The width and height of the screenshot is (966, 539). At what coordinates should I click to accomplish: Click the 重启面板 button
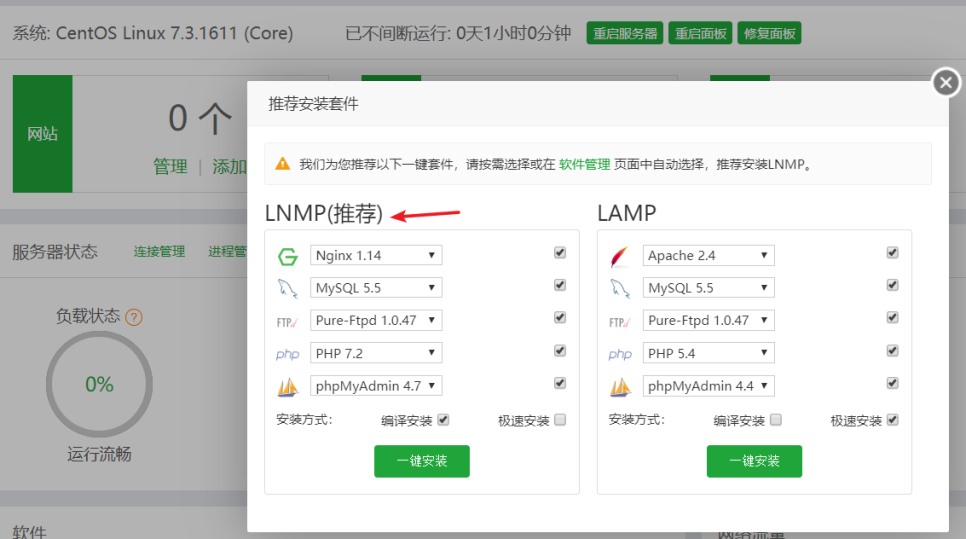700,33
